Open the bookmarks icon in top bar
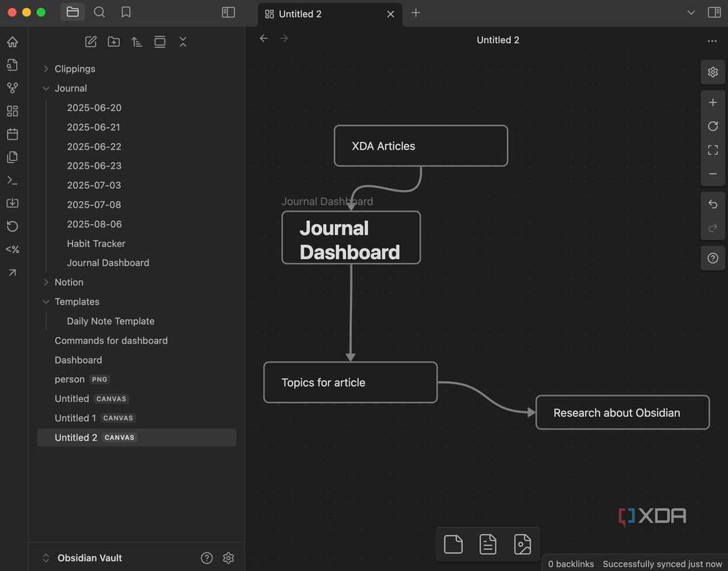The height and width of the screenshot is (571, 728). [x=126, y=12]
